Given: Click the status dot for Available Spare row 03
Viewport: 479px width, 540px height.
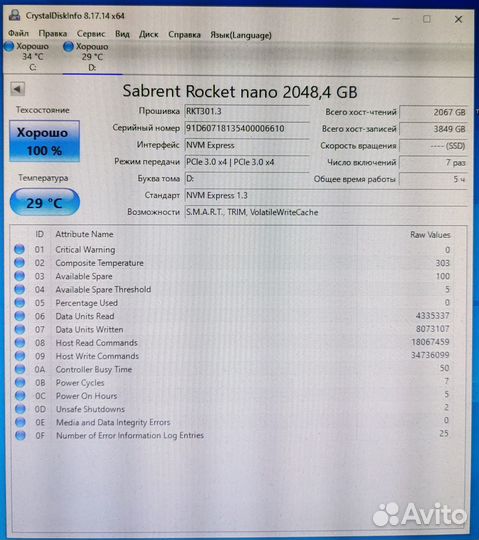Looking at the screenshot, I should tap(20, 276).
